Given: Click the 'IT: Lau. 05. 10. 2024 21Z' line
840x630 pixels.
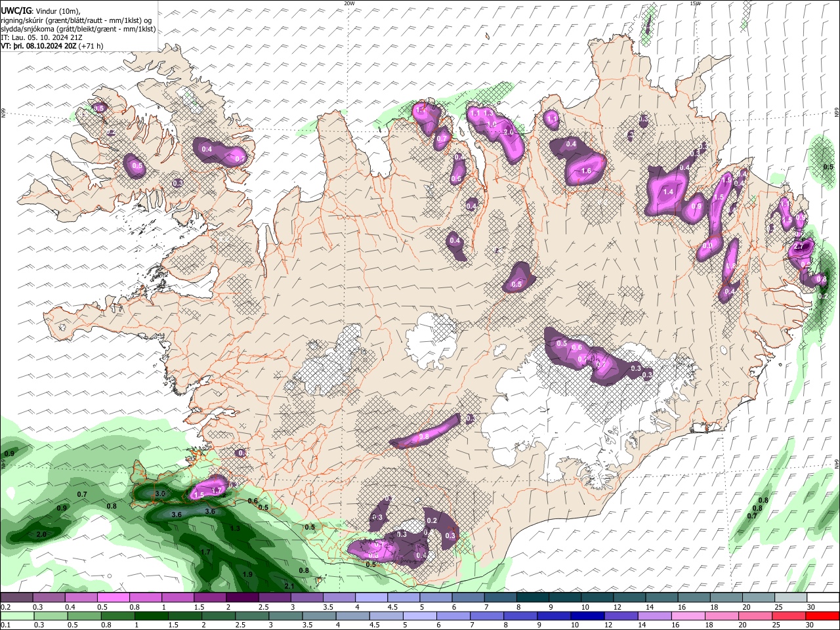Looking at the screenshot, I should point(42,37).
